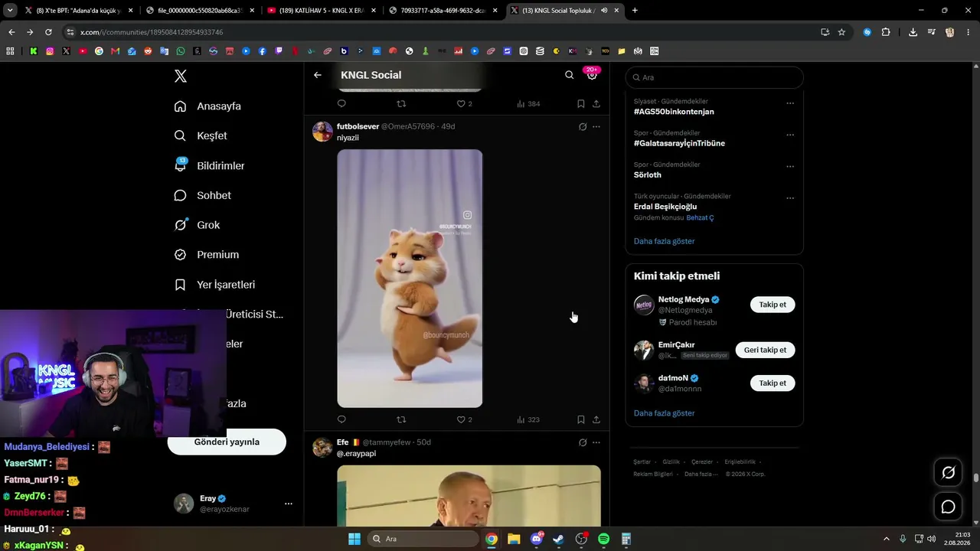Show hidden system tray icons
The width and height of the screenshot is (980, 551).
point(887,539)
